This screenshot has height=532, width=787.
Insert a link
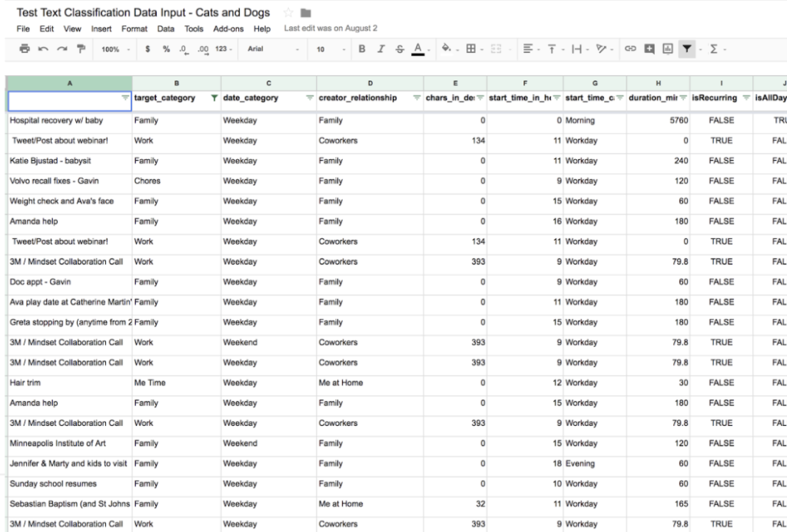pos(630,48)
